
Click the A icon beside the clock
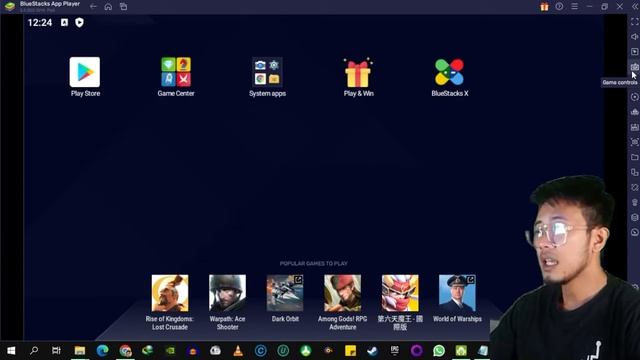point(64,22)
